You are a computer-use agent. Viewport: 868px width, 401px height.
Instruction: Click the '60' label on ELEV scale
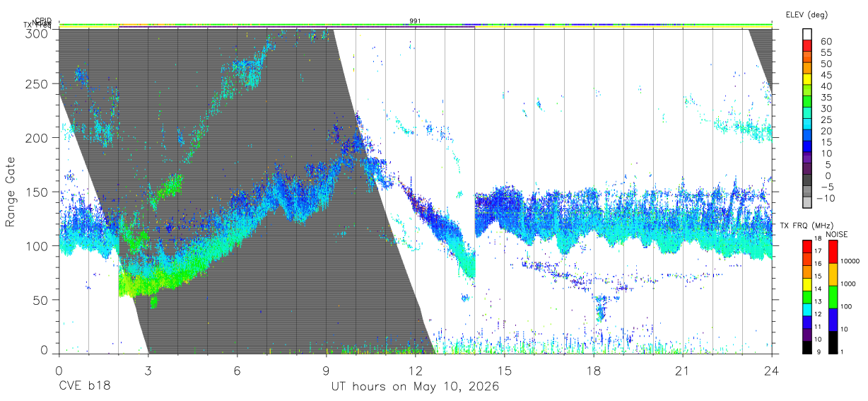(x=825, y=41)
